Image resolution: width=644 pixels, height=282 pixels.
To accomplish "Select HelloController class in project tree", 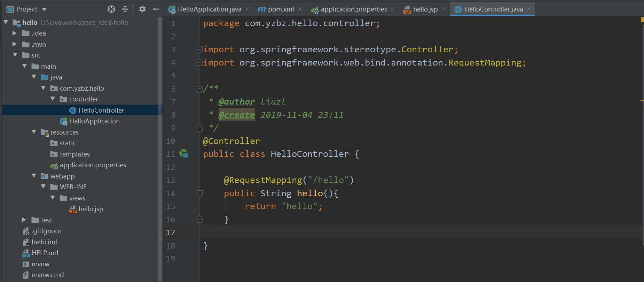I will [82, 110].
